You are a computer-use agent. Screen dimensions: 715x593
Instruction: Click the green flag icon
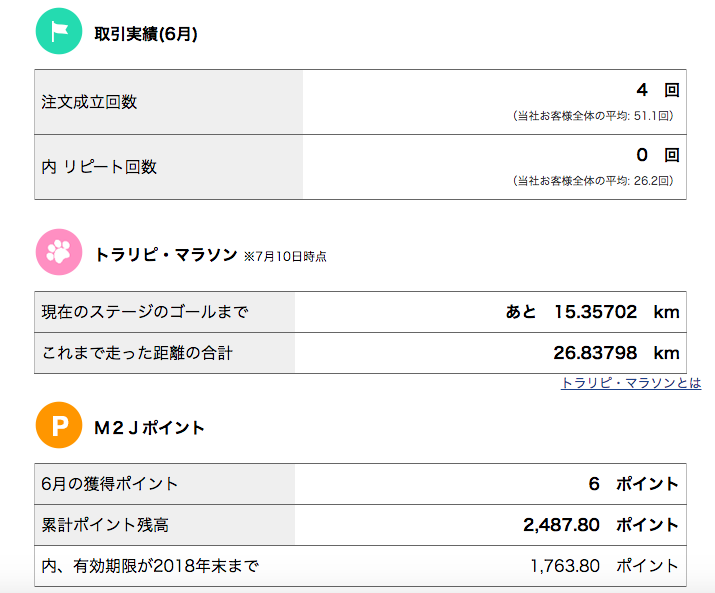[x=59, y=31]
